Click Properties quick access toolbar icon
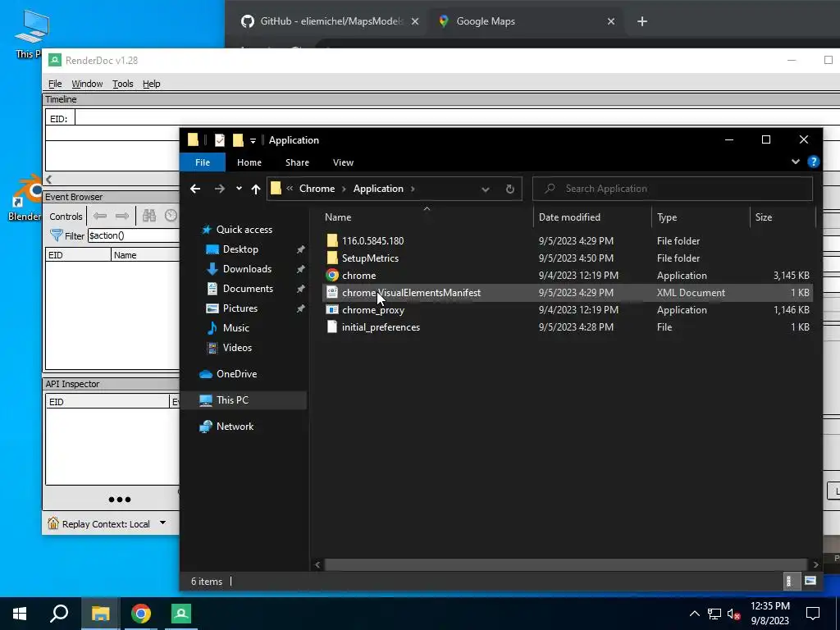Screen dimensions: 840x630 220,140
